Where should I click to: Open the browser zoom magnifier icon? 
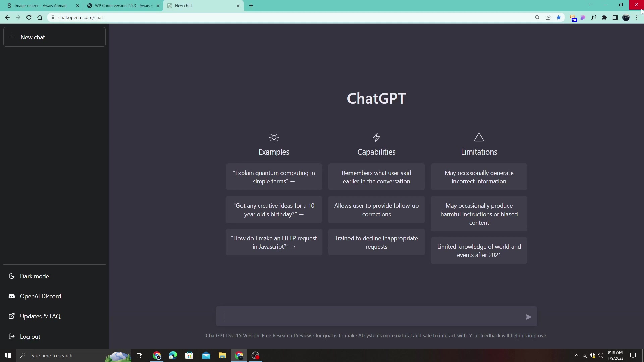tap(537, 17)
